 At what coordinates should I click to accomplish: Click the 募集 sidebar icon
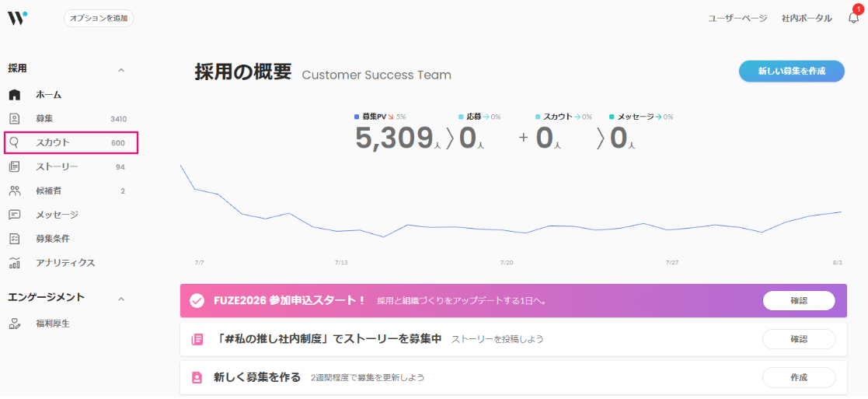coord(15,118)
